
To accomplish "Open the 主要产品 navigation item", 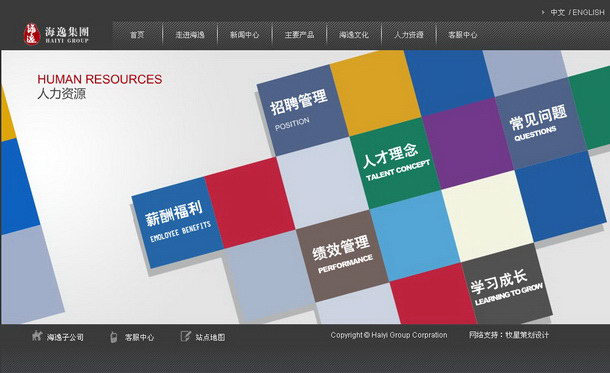I will tap(299, 35).
